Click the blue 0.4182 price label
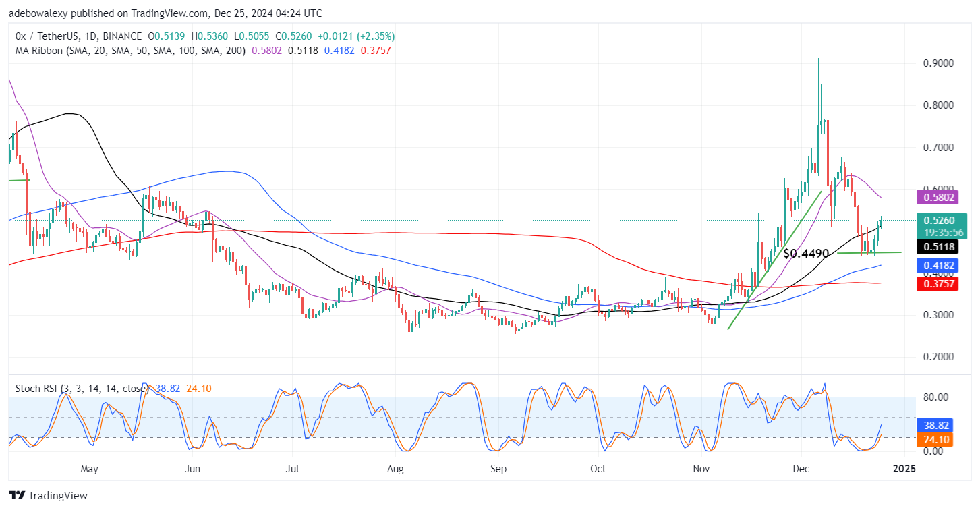The height and width of the screenshot is (510, 980). 938,266
